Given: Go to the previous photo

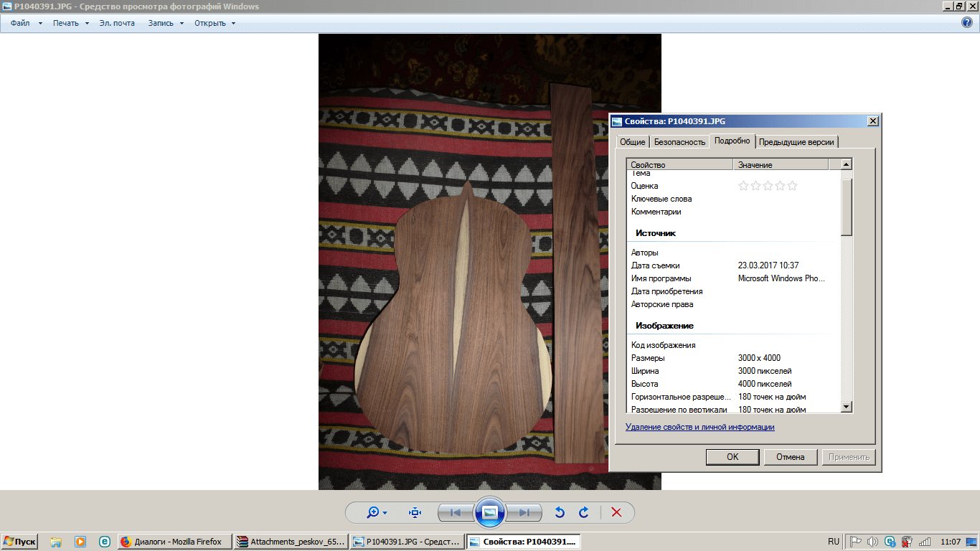Looking at the screenshot, I should point(455,512).
